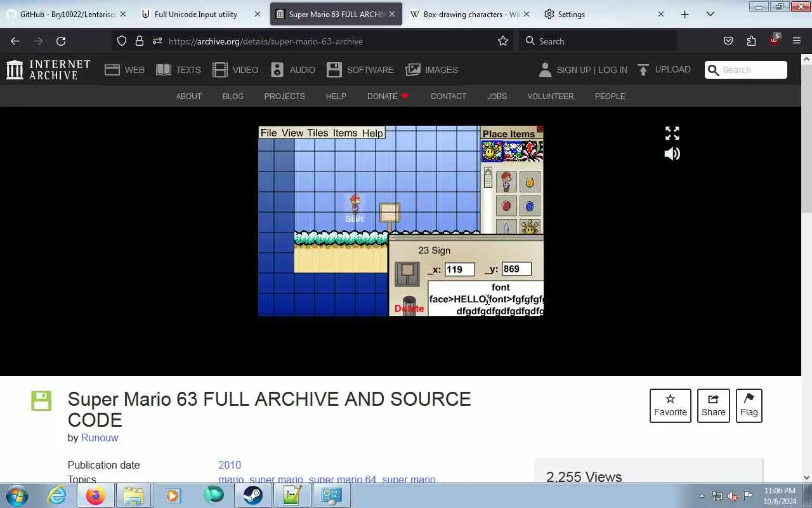
Task: Go to AUDIO section
Action: pyautogui.click(x=292, y=70)
